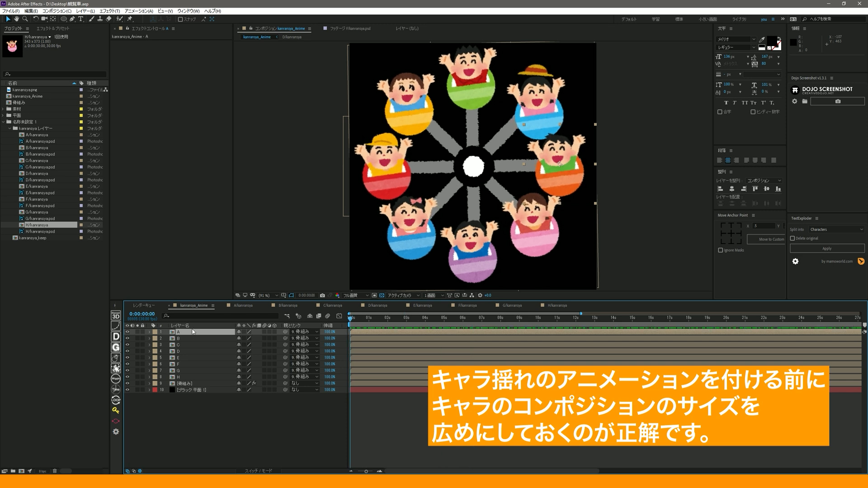Switch to the H/kanransya timeline tab

[557, 305]
